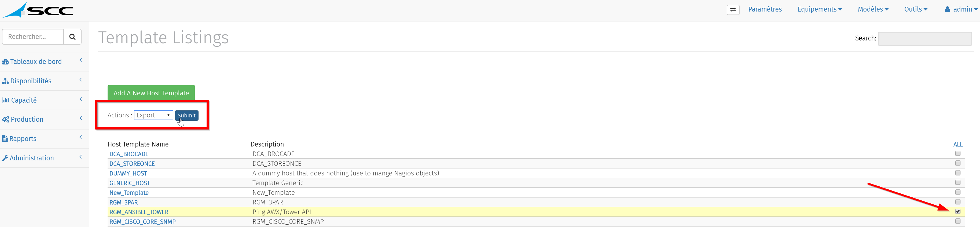The image size is (980, 227).
Task: Click the magnifier search icon button
Action: [x=72, y=37]
